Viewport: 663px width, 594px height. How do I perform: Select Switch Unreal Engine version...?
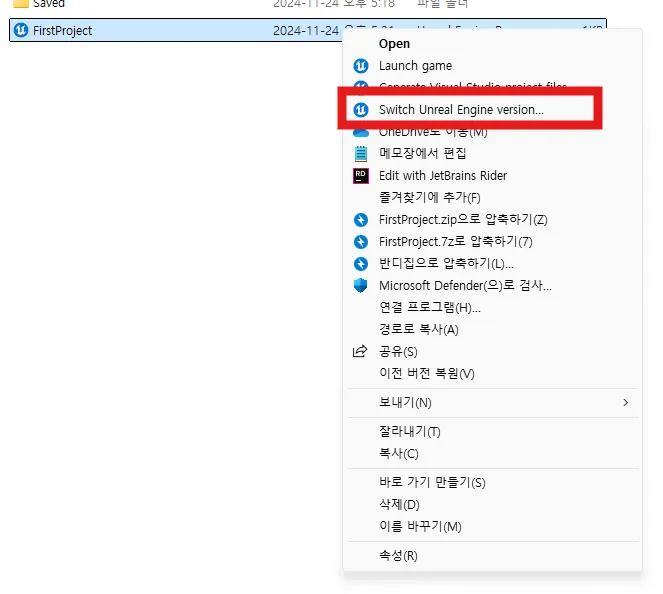461,109
